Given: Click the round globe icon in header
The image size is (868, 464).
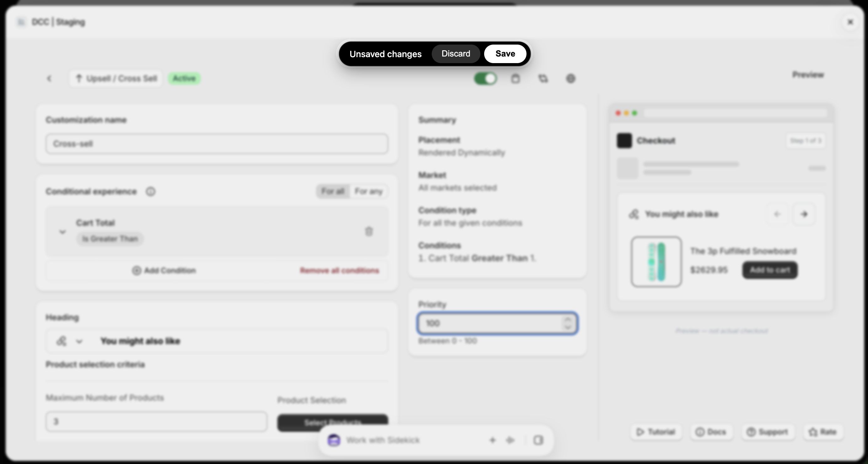Looking at the screenshot, I should [571, 78].
